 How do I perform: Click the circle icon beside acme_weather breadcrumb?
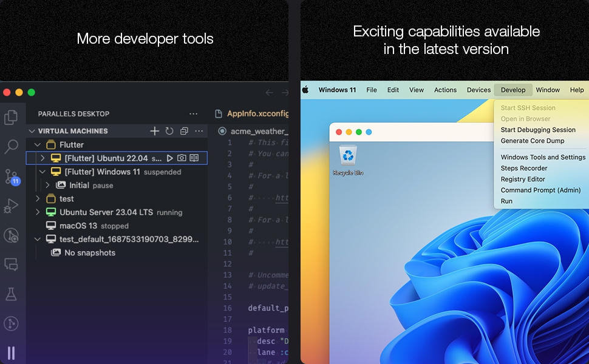(222, 131)
